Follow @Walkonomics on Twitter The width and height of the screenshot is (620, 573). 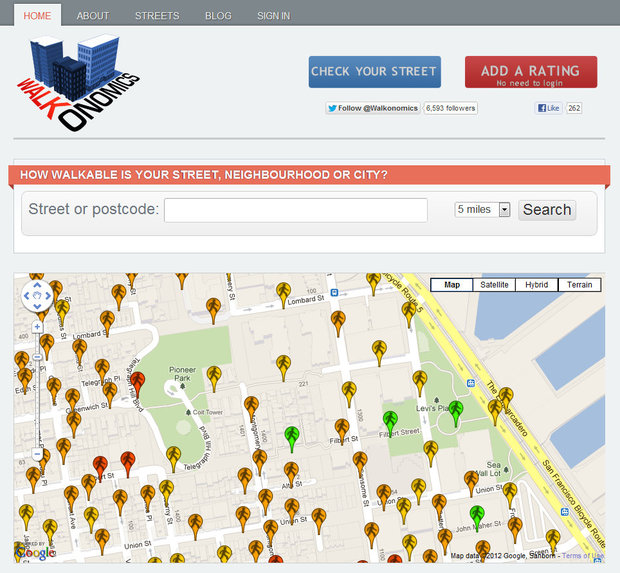coord(373,108)
